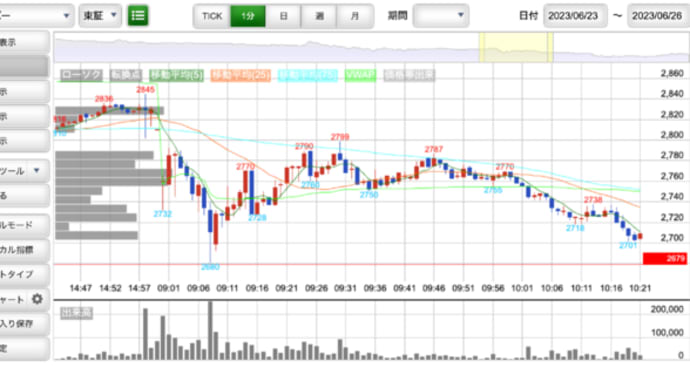Toggle the 移動平均(75) legend

pyautogui.click(x=308, y=75)
